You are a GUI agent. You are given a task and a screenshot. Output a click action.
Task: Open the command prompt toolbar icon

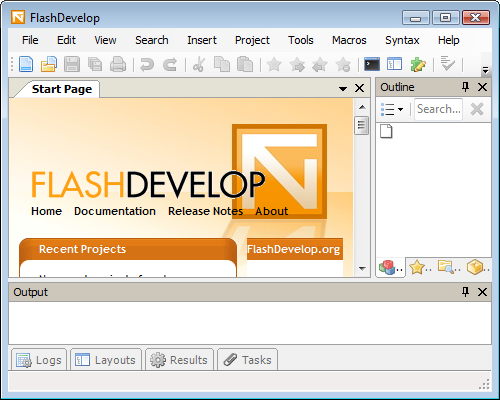click(x=372, y=64)
